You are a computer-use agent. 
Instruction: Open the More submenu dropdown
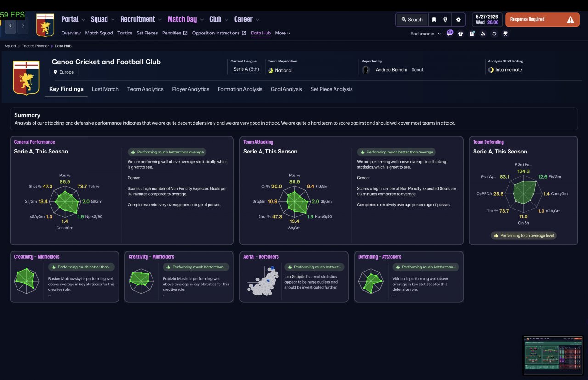[x=283, y=33]
